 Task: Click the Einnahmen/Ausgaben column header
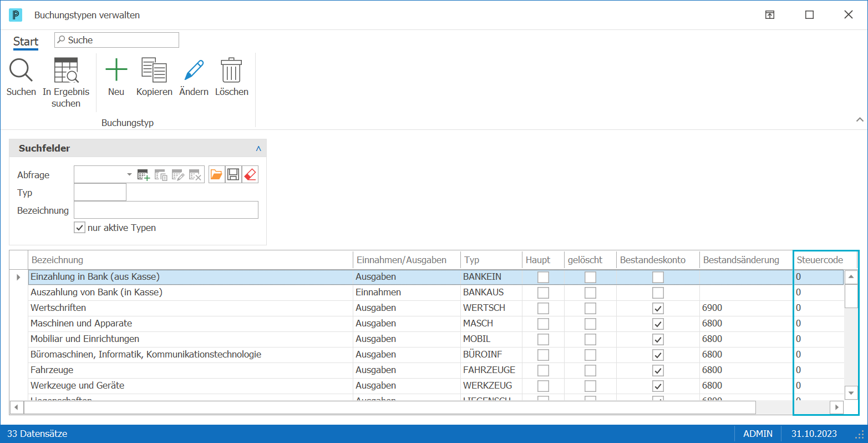tap(407, 260)
